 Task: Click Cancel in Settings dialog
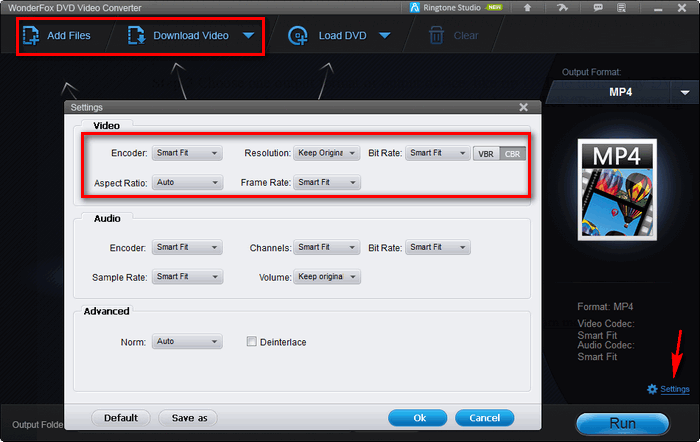pos(484,418)
